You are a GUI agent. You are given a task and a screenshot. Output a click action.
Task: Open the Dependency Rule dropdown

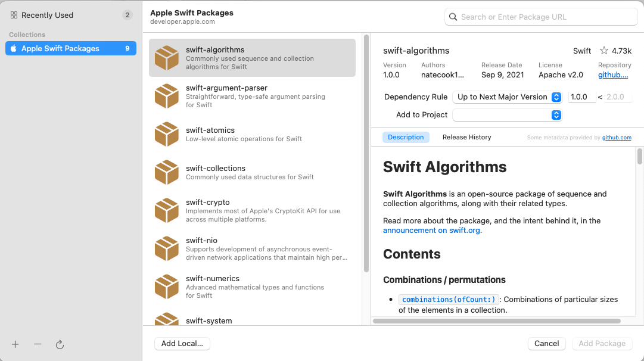[x=508, y=97]
